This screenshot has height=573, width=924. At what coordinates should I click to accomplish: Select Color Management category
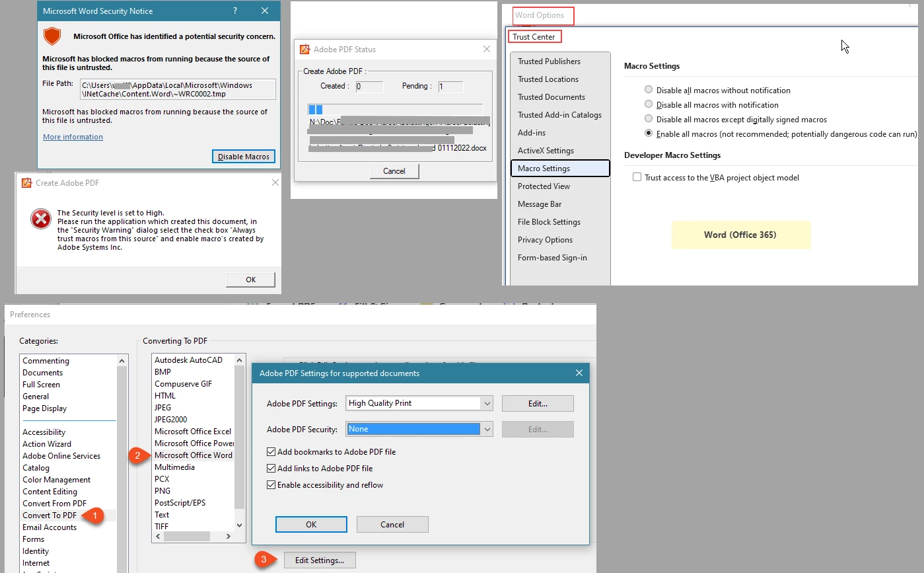pos(56,480)
